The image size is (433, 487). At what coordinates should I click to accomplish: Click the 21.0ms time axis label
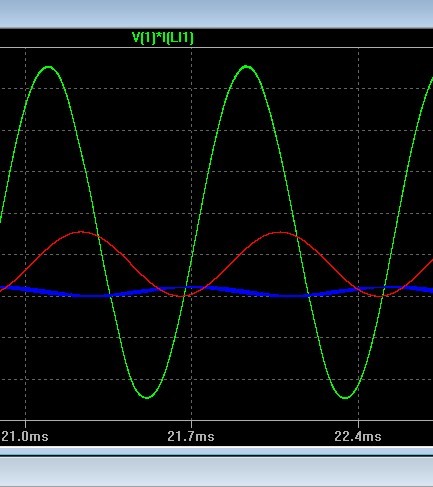(x=25, y=436)
